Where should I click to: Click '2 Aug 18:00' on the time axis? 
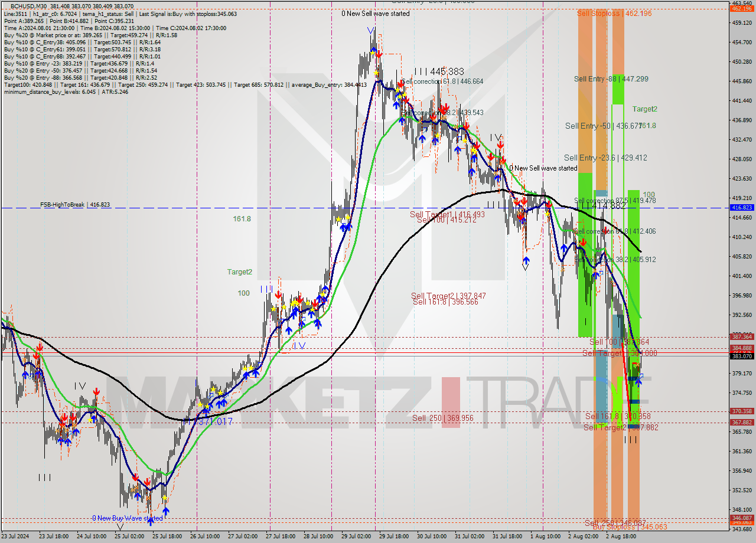tap(621, 537)
